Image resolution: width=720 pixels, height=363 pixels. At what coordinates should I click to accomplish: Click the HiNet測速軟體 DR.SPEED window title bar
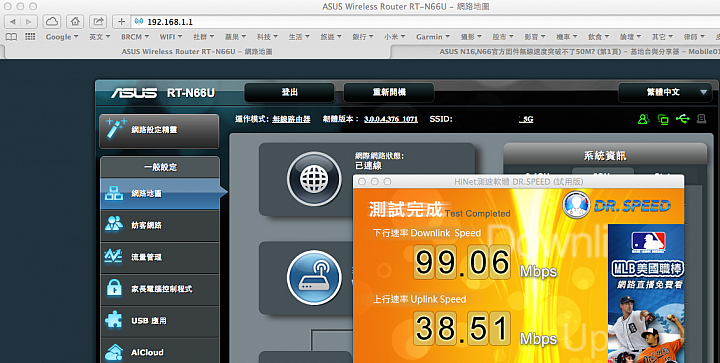(518, 182)
